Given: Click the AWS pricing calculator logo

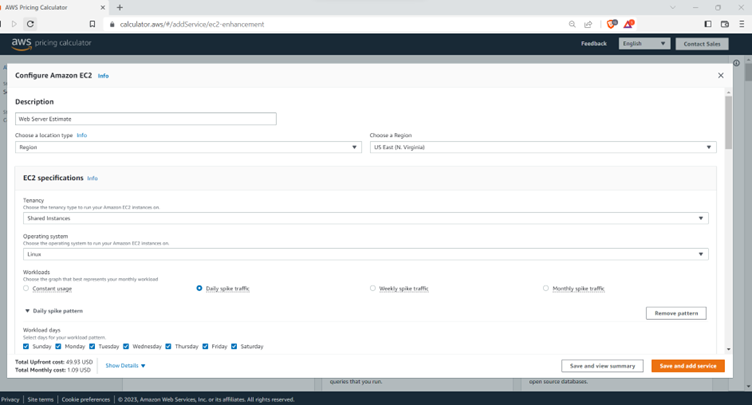Looking at the screenshot, I should [x=51, y=43].
